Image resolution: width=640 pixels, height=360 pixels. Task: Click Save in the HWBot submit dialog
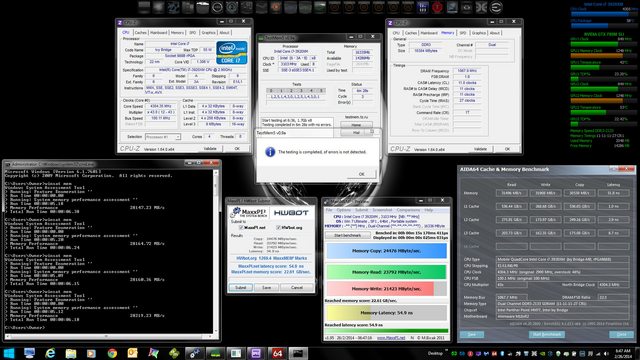267,288
